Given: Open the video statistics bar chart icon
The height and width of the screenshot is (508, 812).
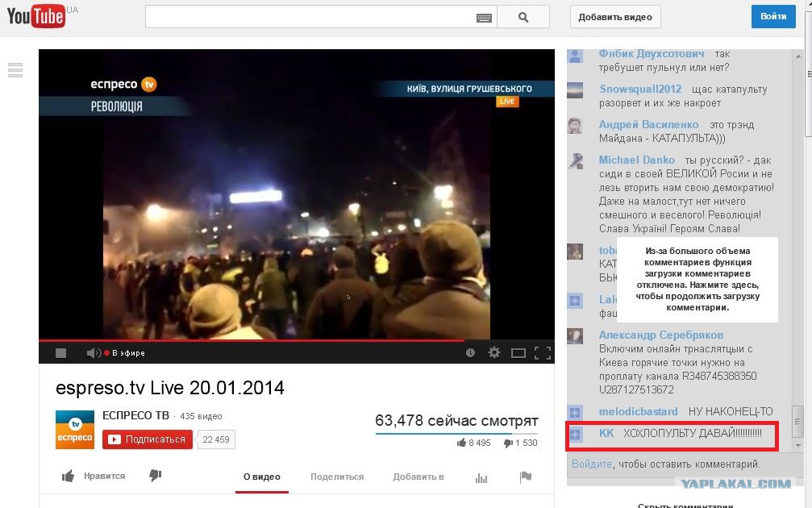Looking at the screenshot, I should [x=481, y=477].
